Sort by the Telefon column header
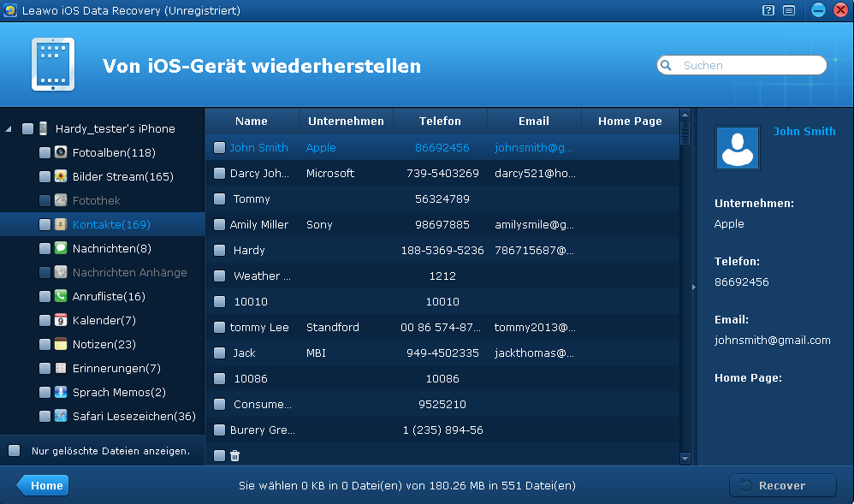 point(440,121)
